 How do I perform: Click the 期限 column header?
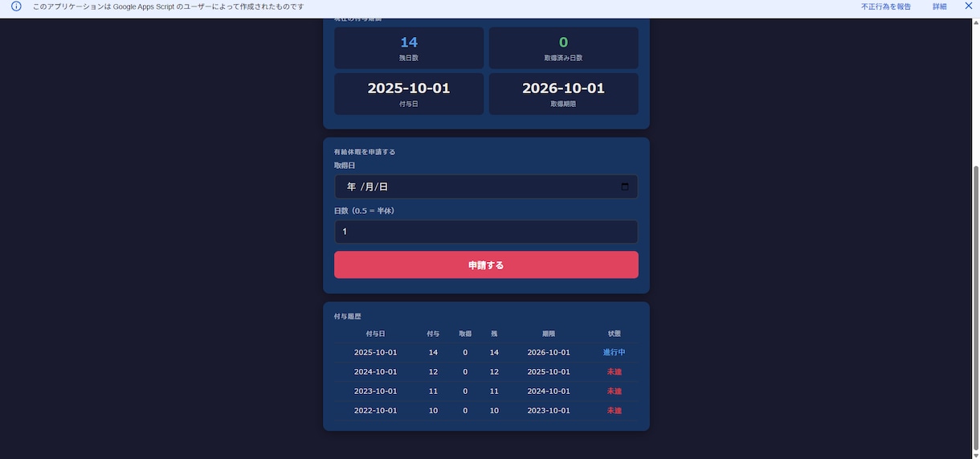(x=549, y=334)
